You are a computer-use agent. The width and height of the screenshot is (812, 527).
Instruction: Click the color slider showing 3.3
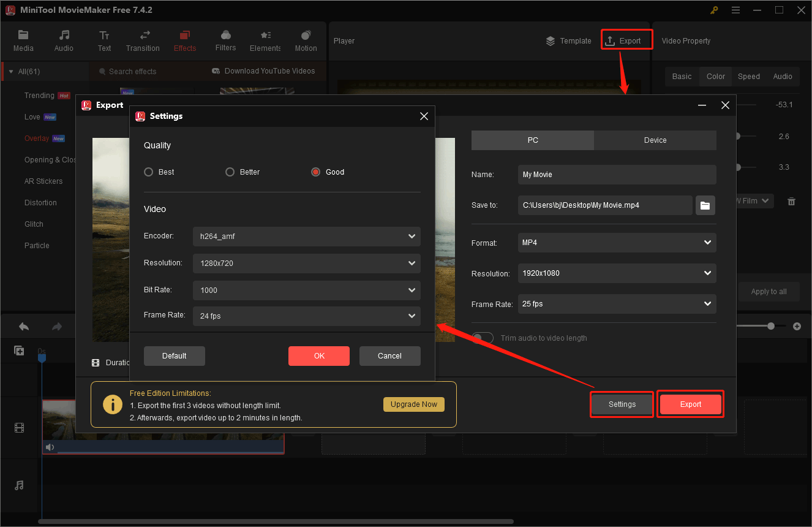(737, 167)
